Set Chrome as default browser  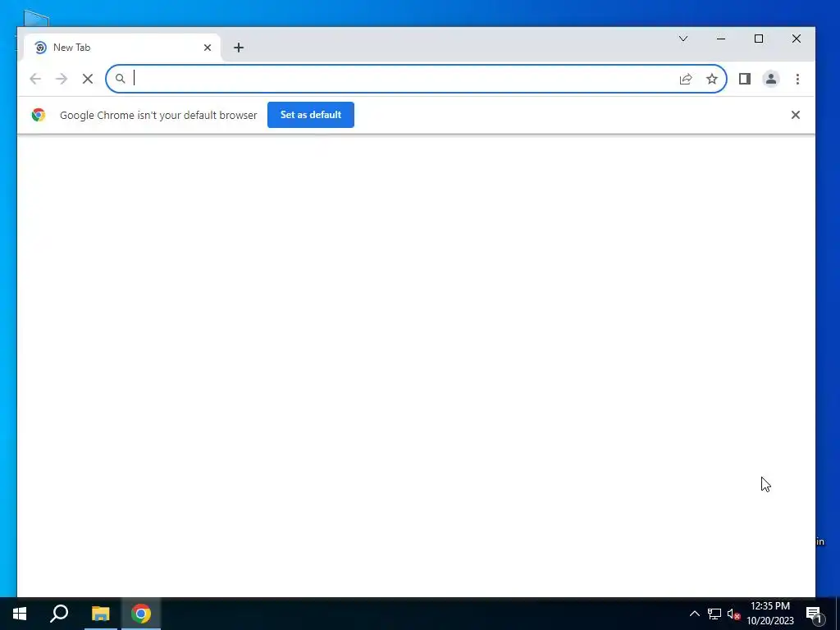click(311, 115)
